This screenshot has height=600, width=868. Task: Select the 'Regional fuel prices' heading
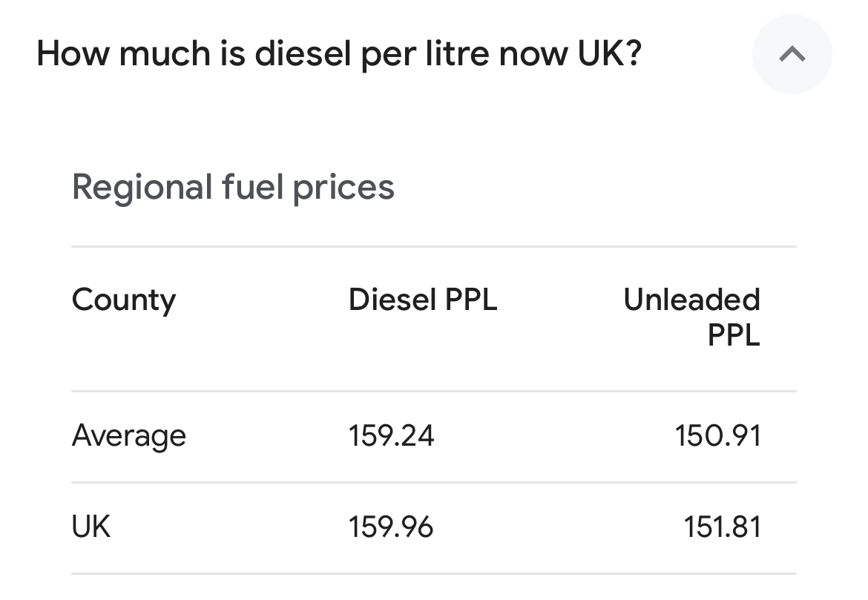coord(233,187)
